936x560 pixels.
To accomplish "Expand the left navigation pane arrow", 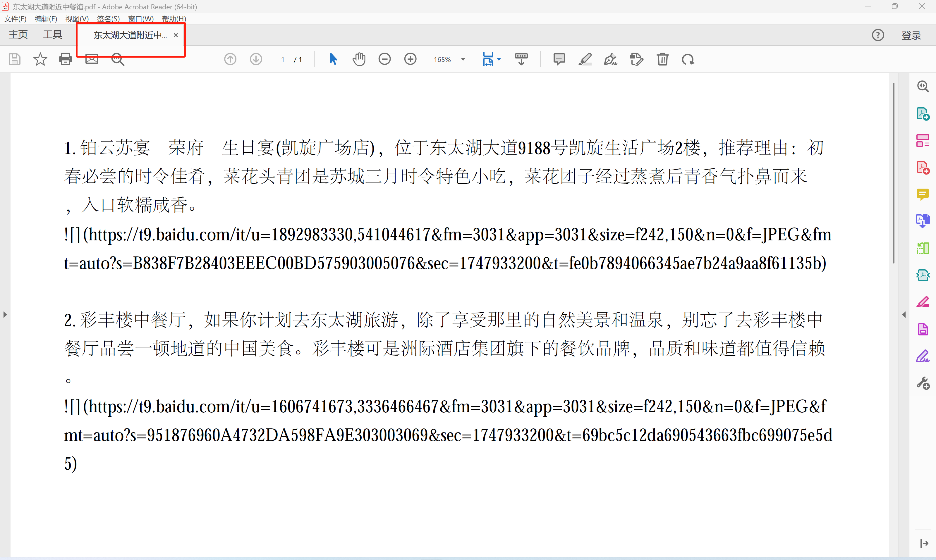I will pyautogui.click(x=5, y=314).
